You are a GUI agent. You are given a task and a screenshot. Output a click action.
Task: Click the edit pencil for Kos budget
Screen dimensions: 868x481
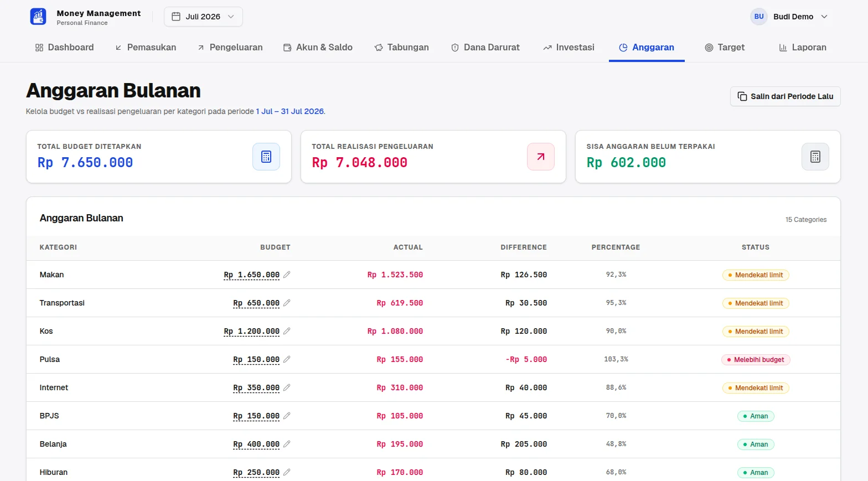click(x=287, y=331)
